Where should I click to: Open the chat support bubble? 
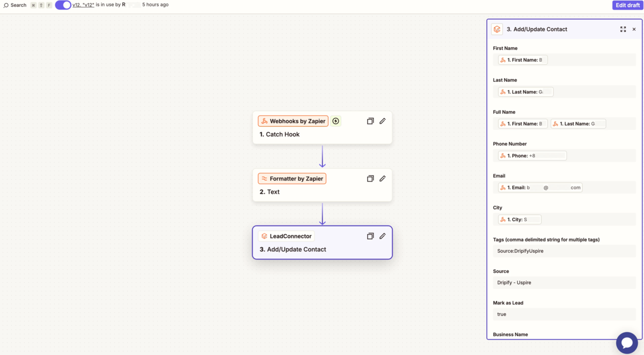pyautogui.click(x=627, y=343)
